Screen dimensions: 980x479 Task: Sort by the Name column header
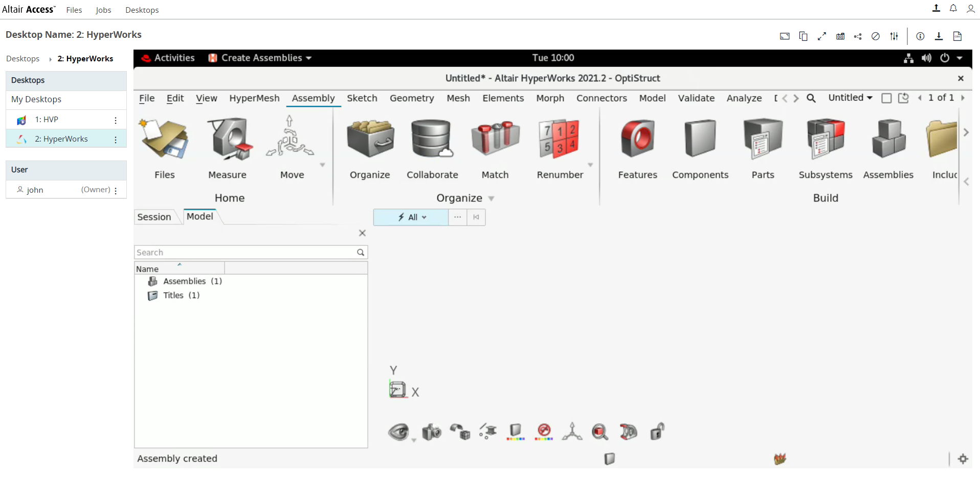(180, 268)
